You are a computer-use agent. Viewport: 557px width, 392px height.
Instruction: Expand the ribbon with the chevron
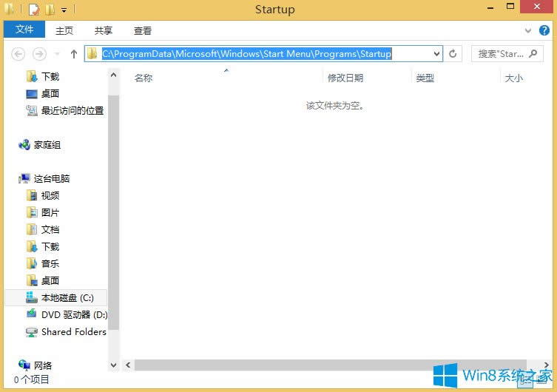click(528, 30)
